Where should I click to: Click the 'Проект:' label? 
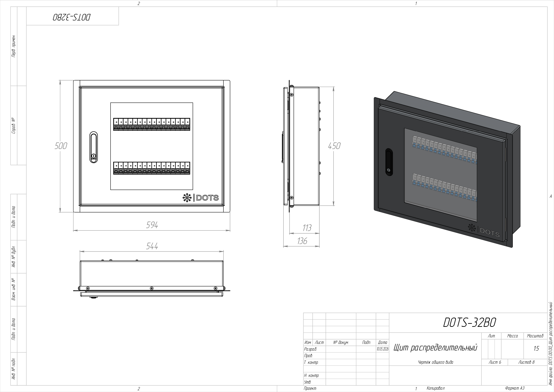(x=310, y=388)
